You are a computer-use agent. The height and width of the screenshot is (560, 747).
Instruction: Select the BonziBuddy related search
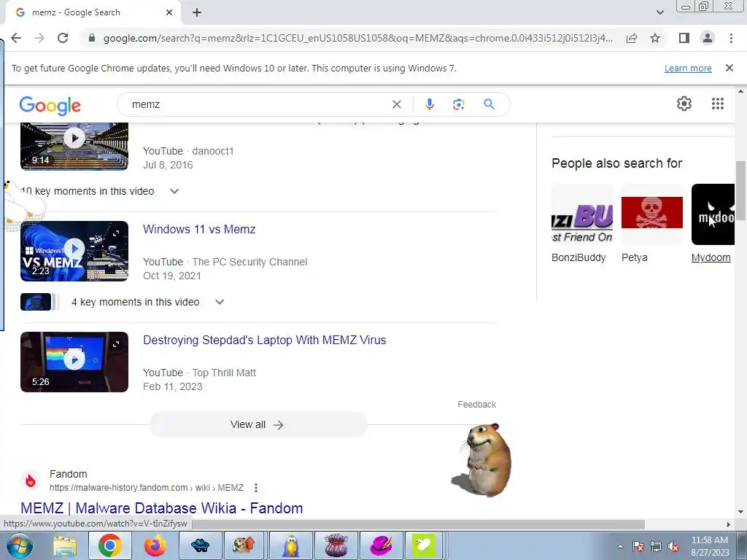[x=581, y=223]
